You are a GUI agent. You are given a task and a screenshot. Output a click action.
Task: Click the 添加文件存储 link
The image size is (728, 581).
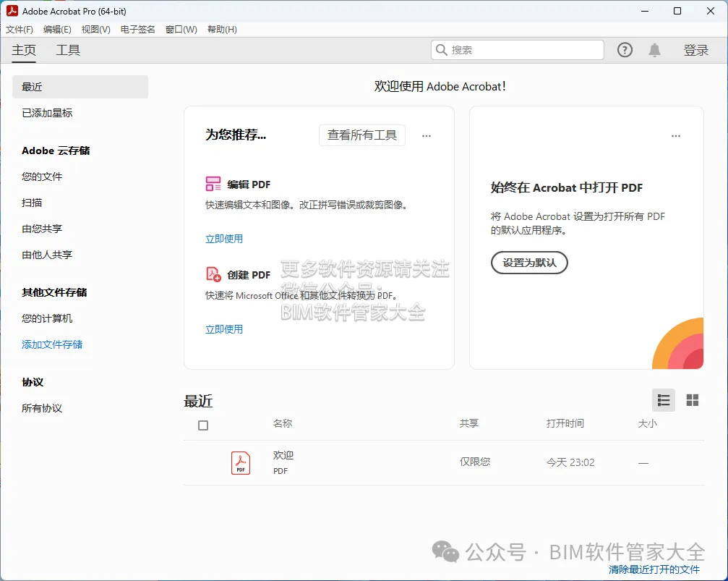pyautogui.click(x=52, y=344)
